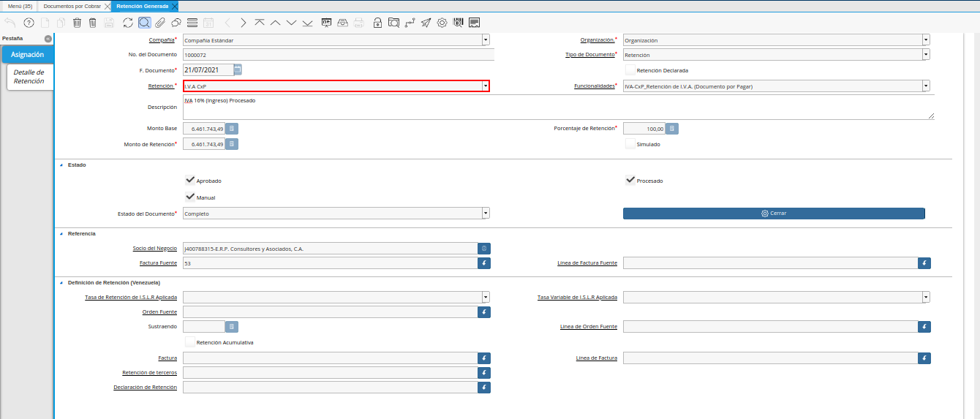980x419 pixels.
Task: Click the Copy record toolbar icon
Action: (61, 23)
